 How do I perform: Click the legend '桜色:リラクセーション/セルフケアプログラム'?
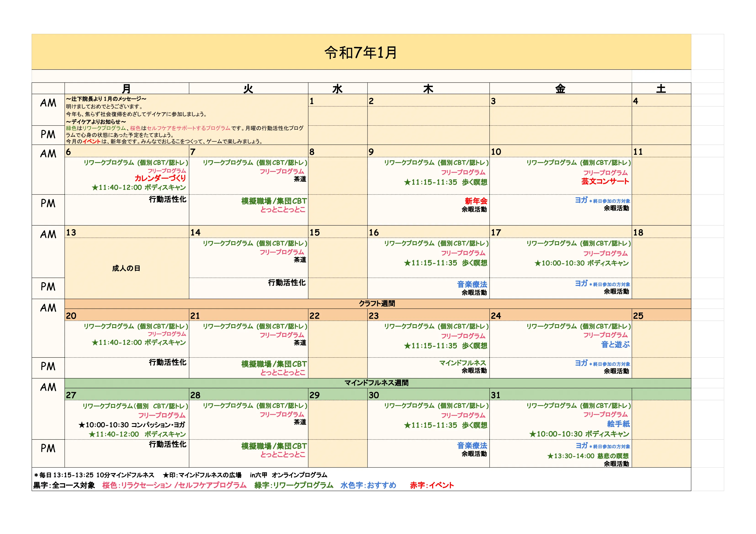point(174,485)
